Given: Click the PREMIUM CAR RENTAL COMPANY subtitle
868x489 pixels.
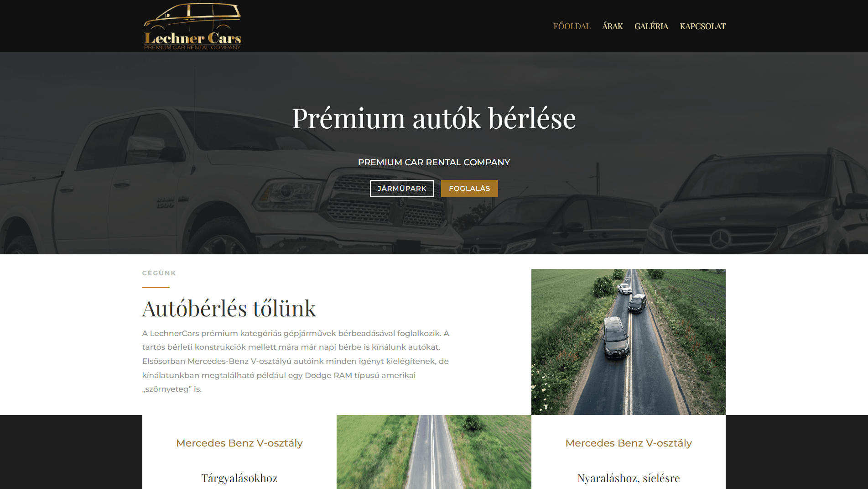Looking at the screenshot, I should 434,162.
